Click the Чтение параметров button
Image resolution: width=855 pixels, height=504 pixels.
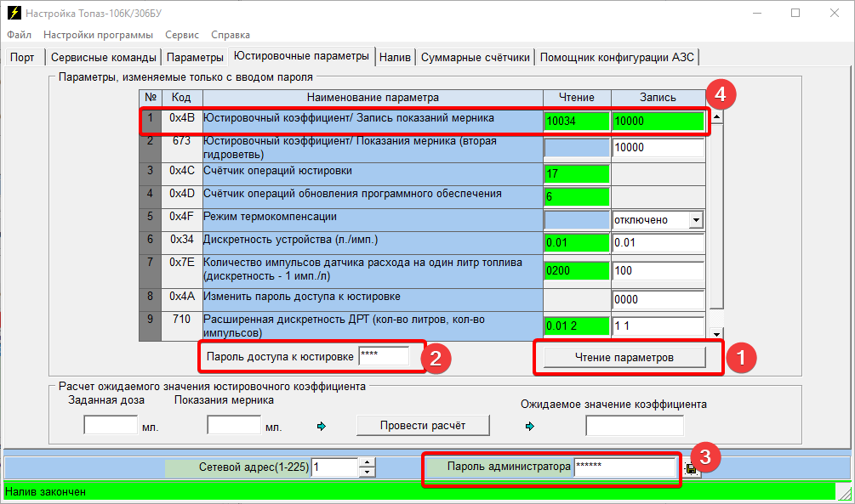(x=624, y=358)
